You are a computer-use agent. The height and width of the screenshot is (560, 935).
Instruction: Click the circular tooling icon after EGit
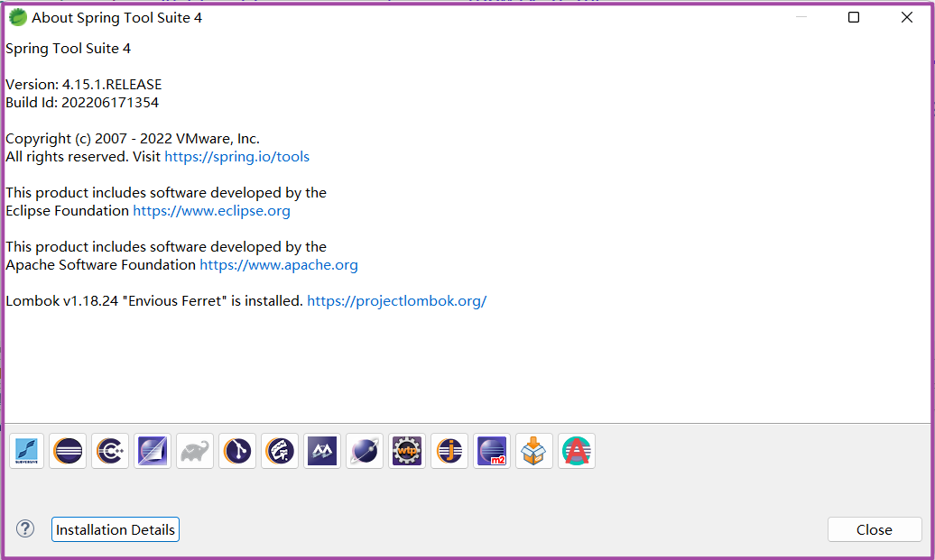280,451
